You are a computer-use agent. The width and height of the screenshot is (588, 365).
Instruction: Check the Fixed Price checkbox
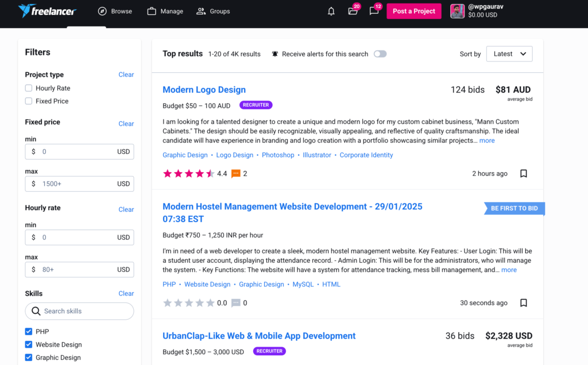[x=29, y=101]
